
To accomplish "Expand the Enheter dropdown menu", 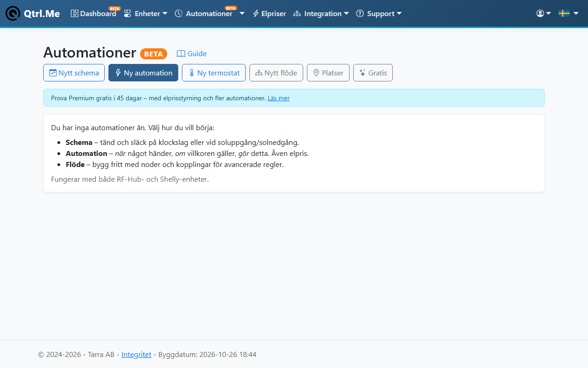I will pyautogui.click(x=146, y=14).
